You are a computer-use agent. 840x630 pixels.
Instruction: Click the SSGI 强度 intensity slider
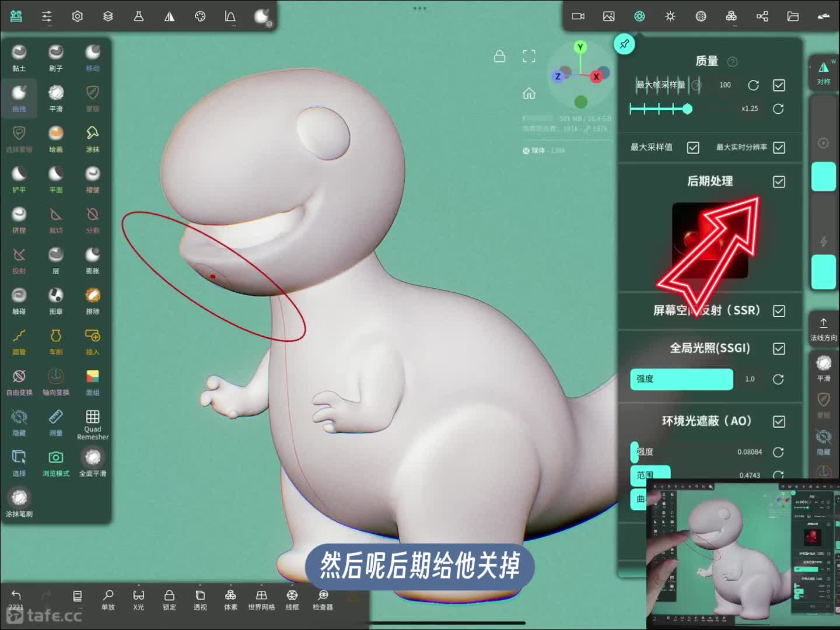click(x=681, y=379)
